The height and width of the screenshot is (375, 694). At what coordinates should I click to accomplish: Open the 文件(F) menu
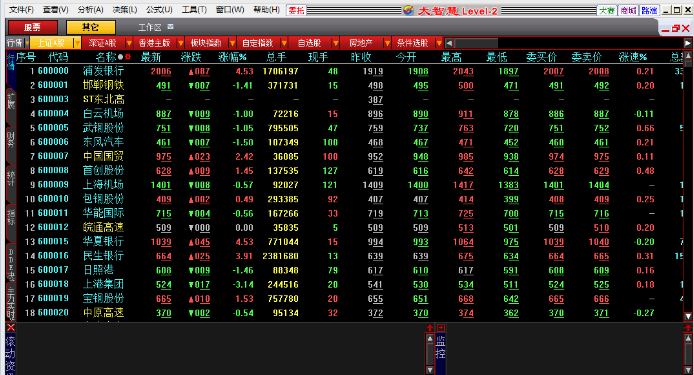pos(21,10)
